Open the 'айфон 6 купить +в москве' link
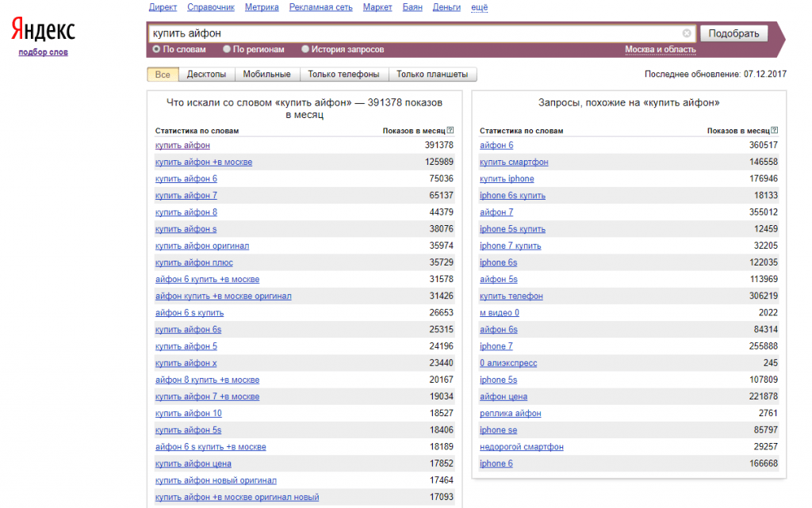 (207, 279)
